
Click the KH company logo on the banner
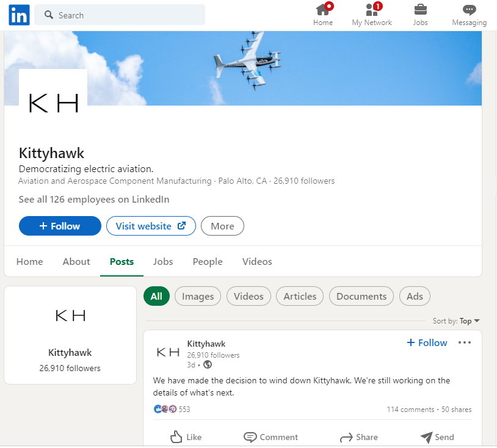(53, 103)
